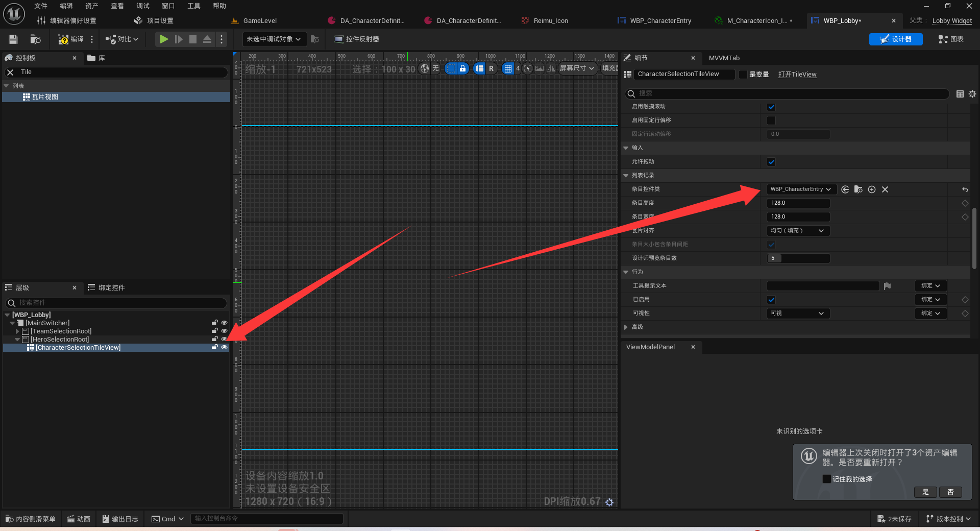
Task: Toggle 启用触摸滚动 checkbox
Action: (x=771, y=107)
